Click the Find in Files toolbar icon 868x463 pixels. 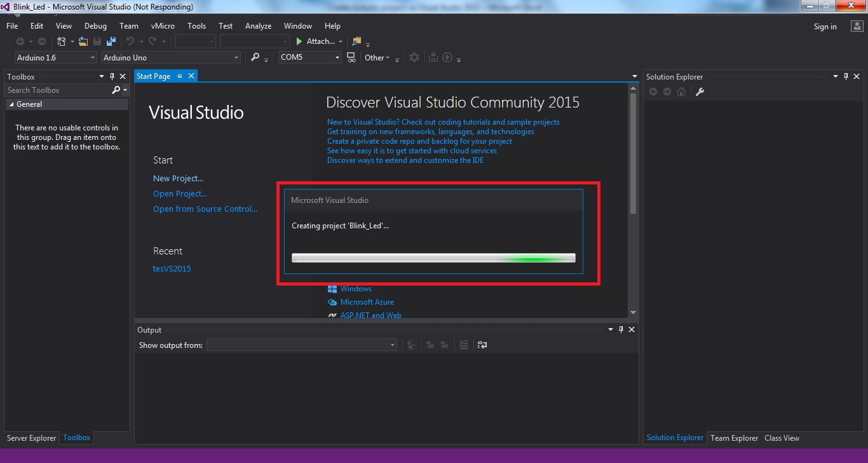point(356,41)
